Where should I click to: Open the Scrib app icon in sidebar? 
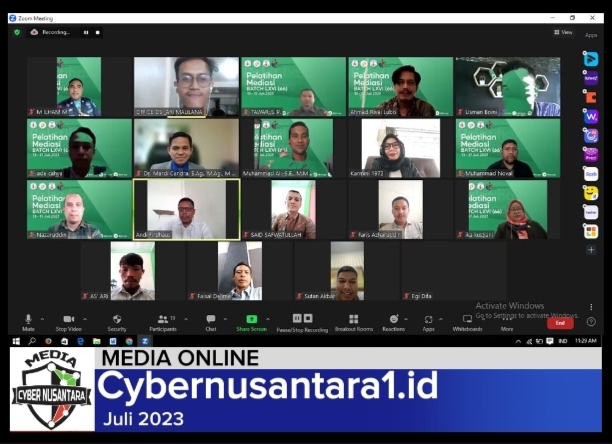[591, 174]
